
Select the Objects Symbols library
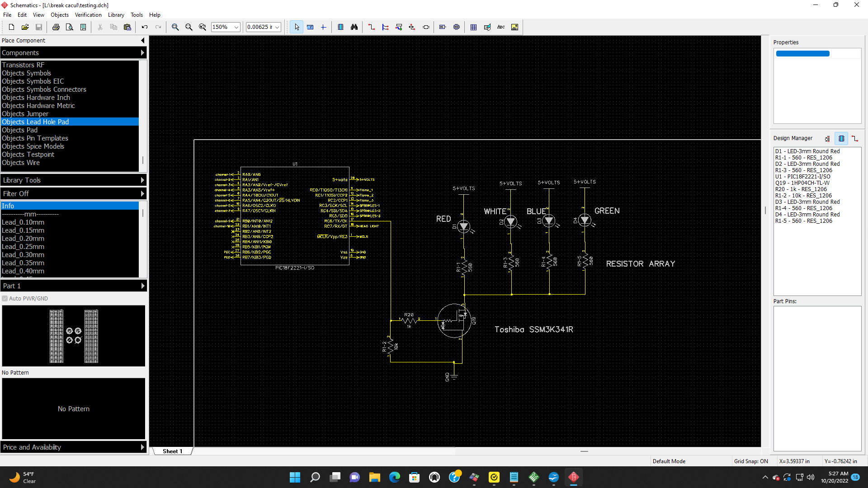[x=70, y=73]
